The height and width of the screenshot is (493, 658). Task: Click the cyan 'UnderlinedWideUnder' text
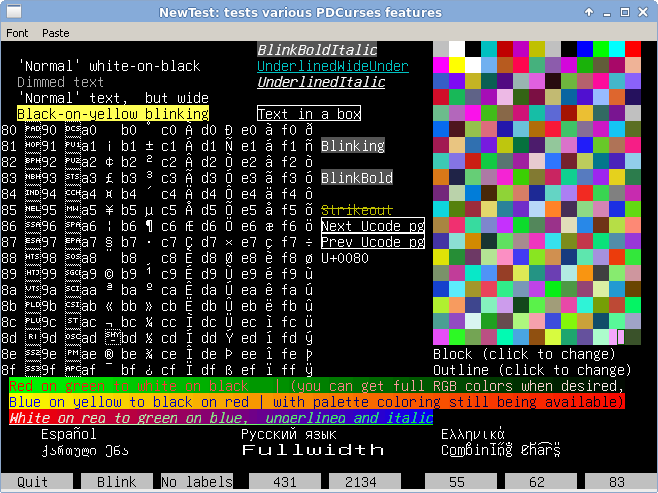pyautogui.click(x=333, y=66)
